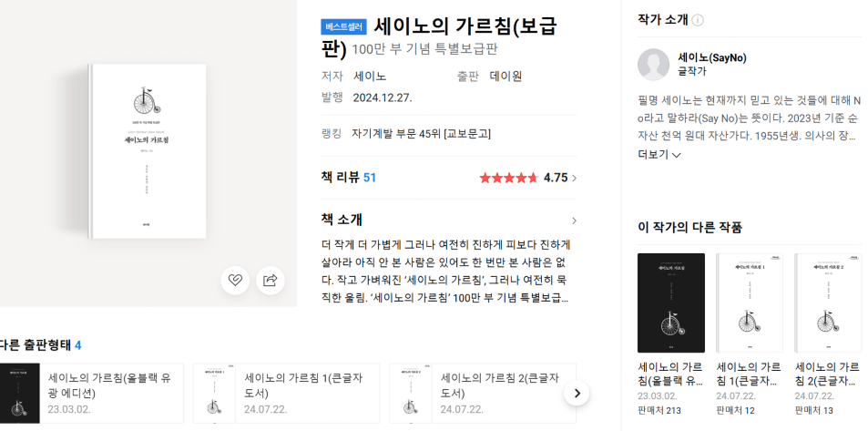The image size is (868, 431).
Task: Click subtitle 100만 부 기념 특별보급판
Action: pyautogui.click(x=424, y=49)
